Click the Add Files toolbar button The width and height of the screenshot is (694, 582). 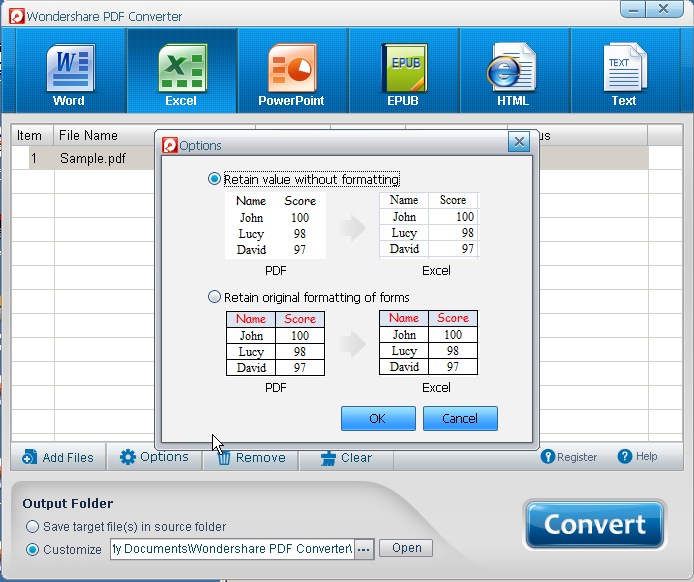click(58, 457)
